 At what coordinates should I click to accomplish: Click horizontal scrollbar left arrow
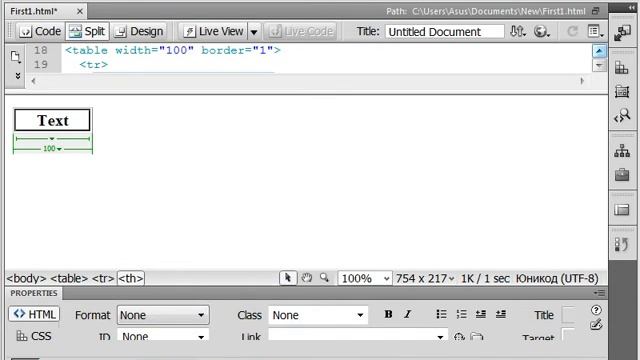click(33, 81)
